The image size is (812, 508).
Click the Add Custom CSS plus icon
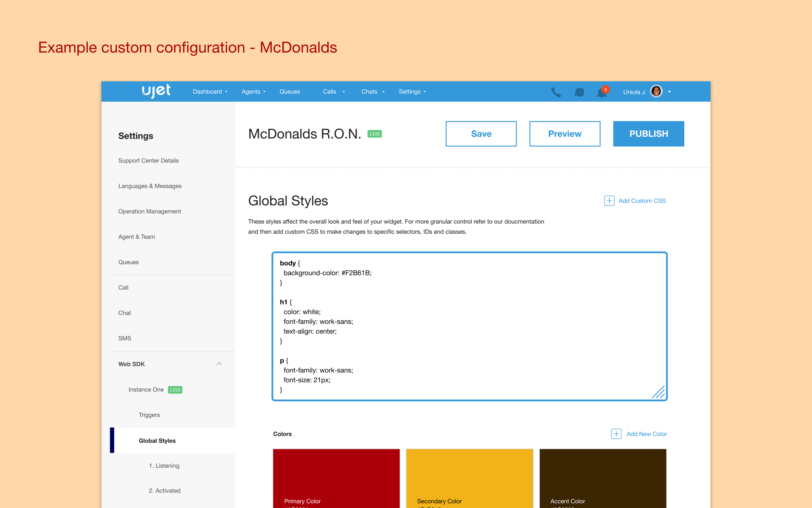(609, 201)
